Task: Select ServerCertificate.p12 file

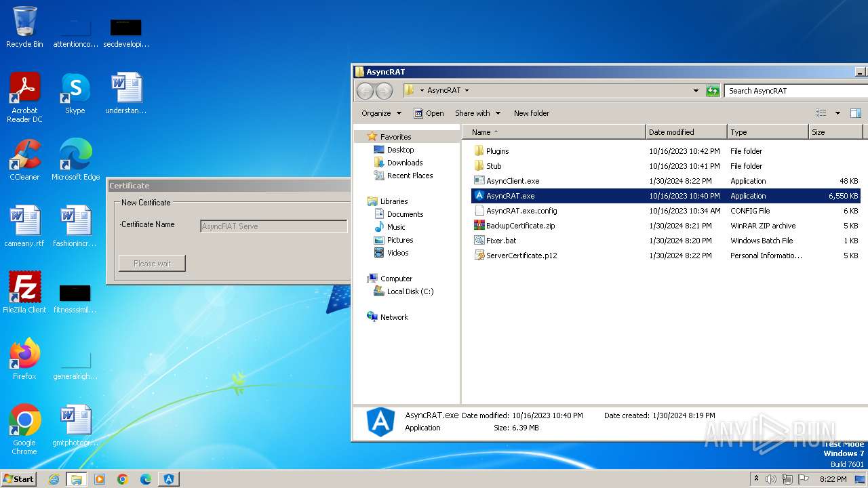Action: click(x=666, y=256)
